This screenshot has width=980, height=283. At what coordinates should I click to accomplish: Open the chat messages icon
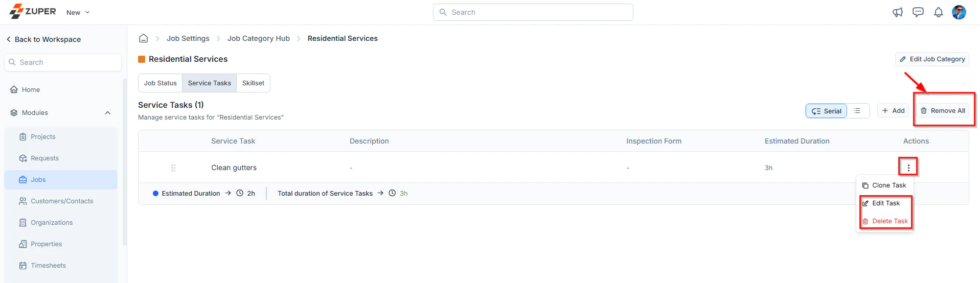[x=918, y=12]
